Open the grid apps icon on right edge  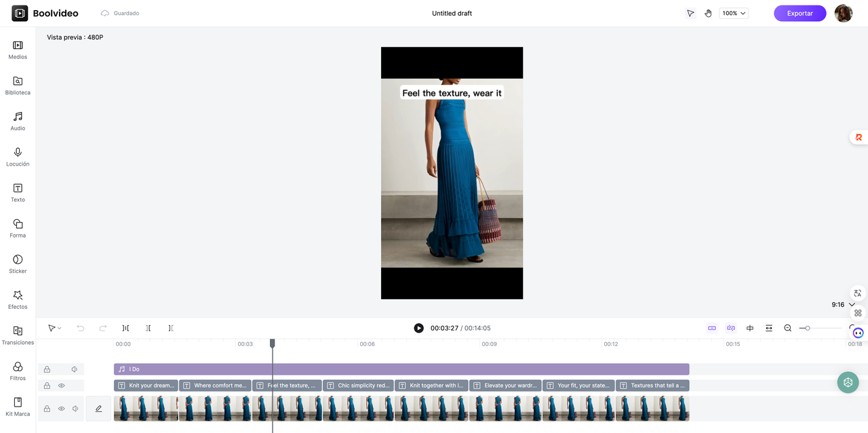pos(858,313)
